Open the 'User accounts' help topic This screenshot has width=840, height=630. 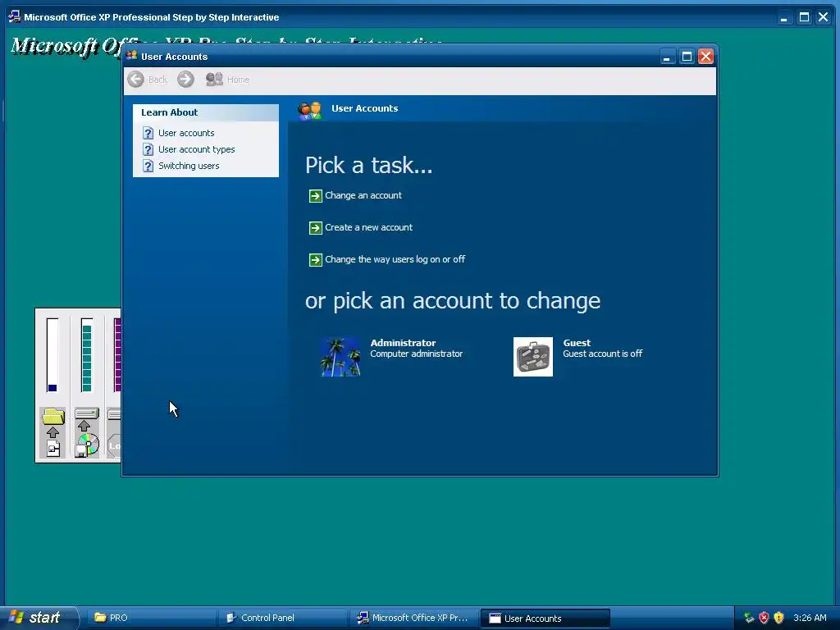(x=186, y=133)
